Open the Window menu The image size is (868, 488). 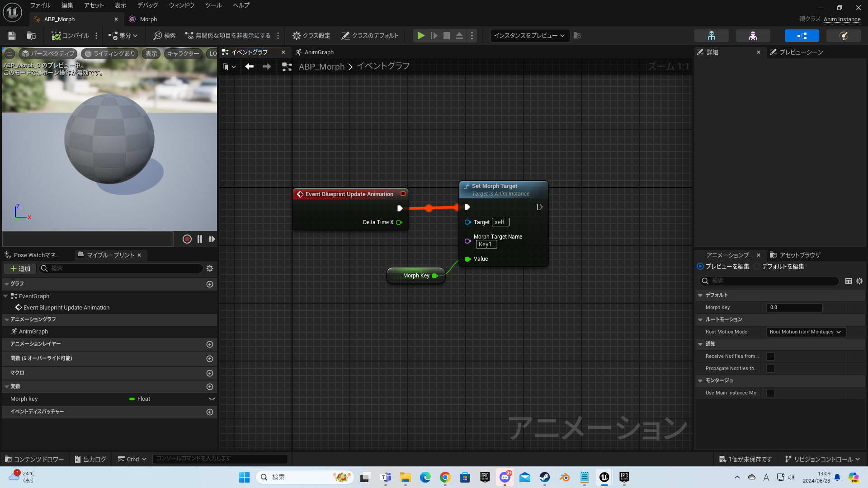[x=181, y=5]
